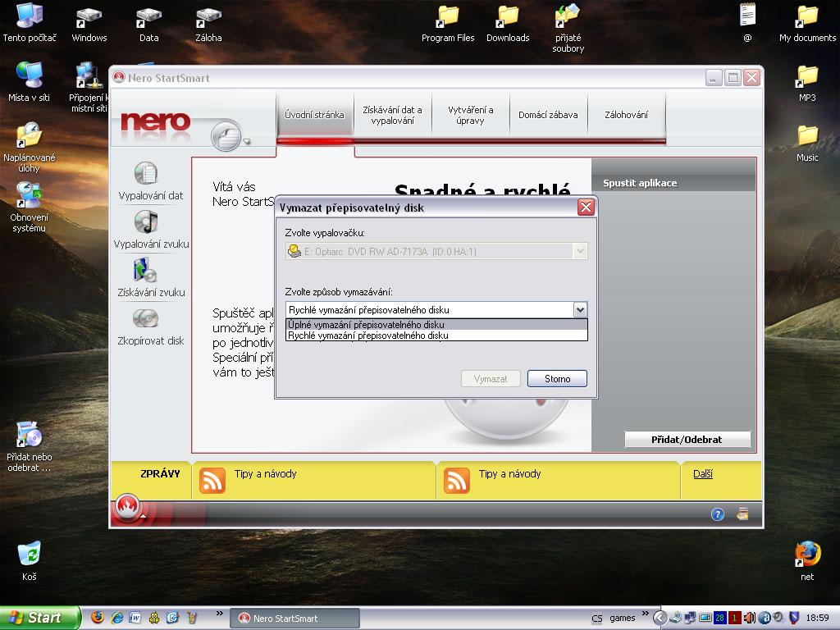Viewport: 840px width, 630px height.
Task: Select the Naplánované úlohy desktop icon
Action: point(29,148)
